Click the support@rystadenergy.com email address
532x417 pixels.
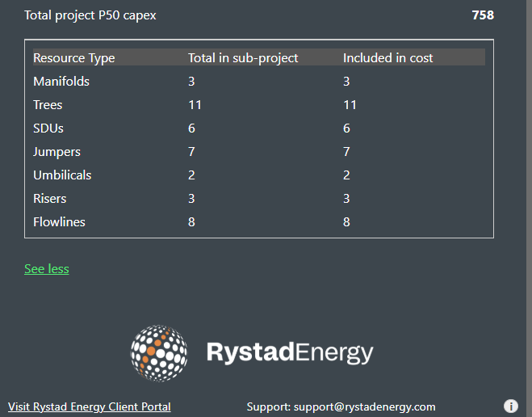(364, 406)
